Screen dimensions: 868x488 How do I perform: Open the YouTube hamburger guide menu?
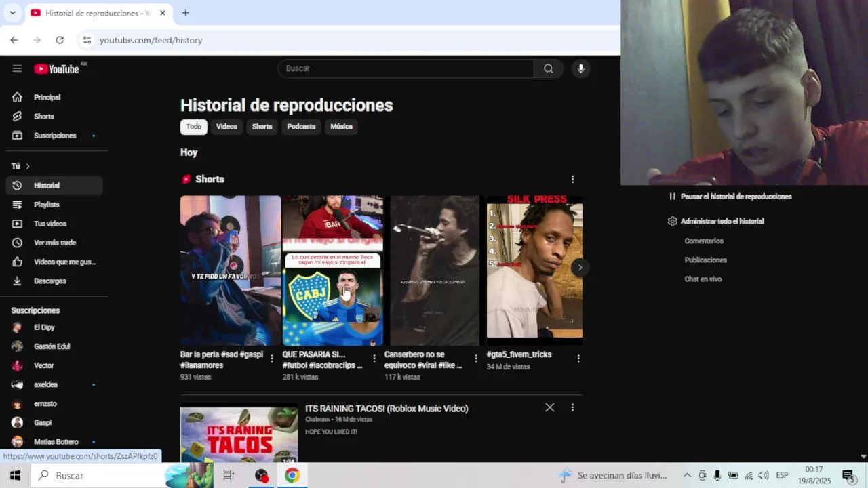coord(17,68)
